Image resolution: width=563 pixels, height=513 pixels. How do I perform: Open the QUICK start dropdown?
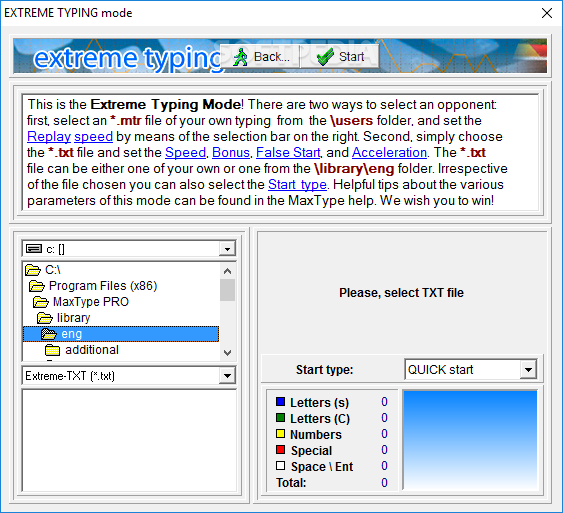471,370
